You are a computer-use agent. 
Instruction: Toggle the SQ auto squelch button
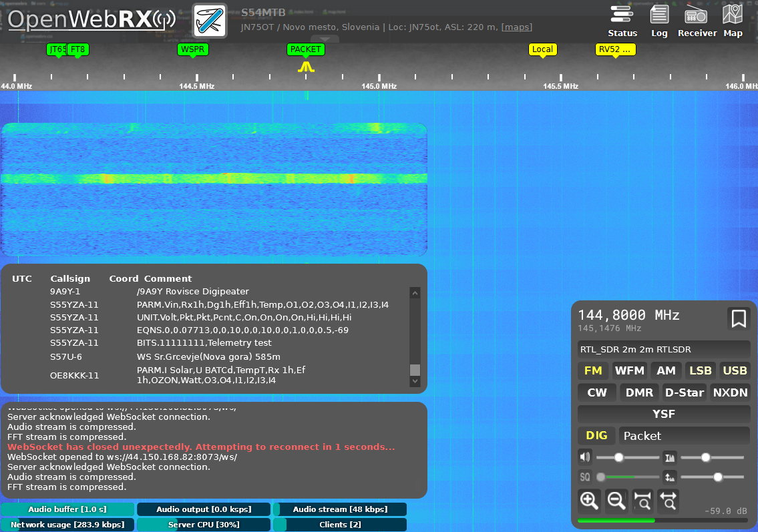[x=585, y=477]
